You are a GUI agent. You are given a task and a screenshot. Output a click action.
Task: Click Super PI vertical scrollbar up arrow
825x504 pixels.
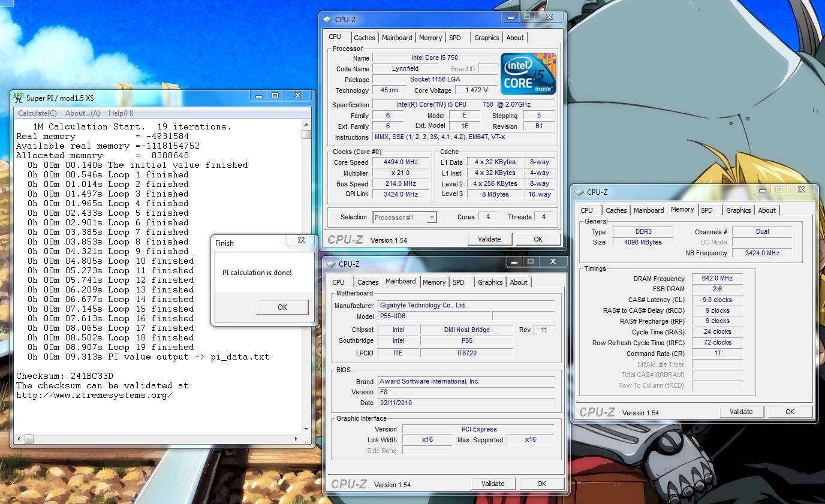point(306,125)
